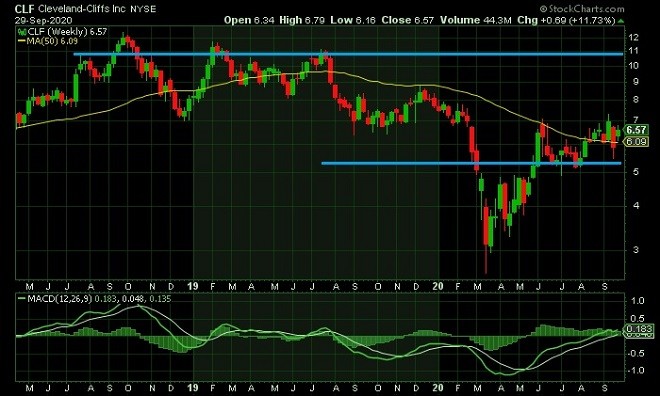The height and width of the screenshot is (396, 660).
Task: Click the candlestick icon beside CLF (Weekly)
Action: 22,32
